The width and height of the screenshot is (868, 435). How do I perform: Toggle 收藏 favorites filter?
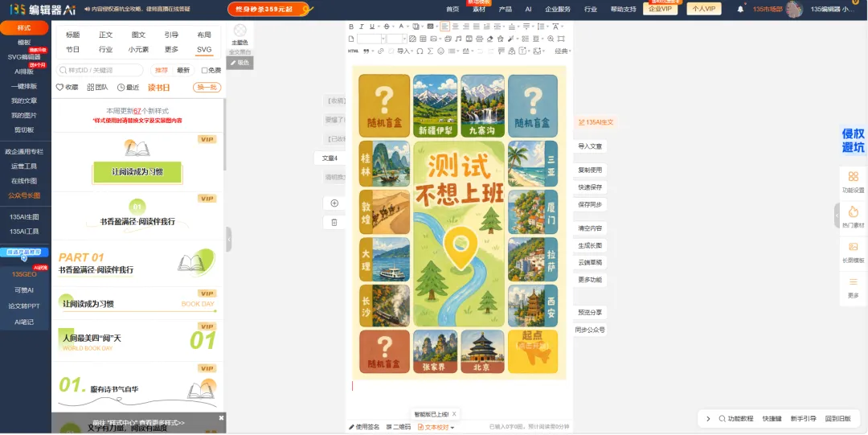(67, 88)
